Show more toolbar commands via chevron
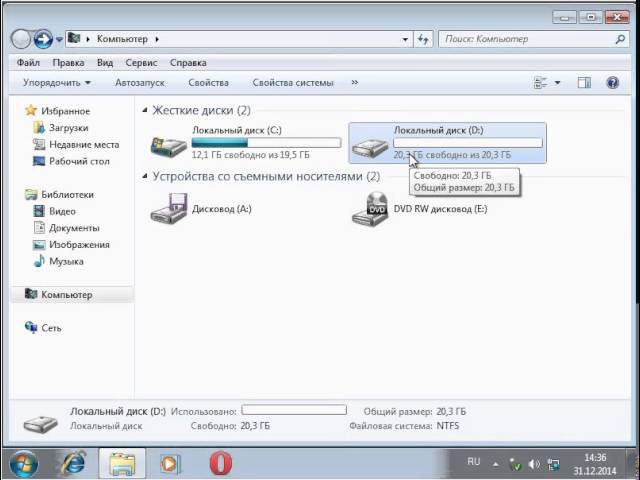This screenshot has width=640, height=480. point(355,82)
